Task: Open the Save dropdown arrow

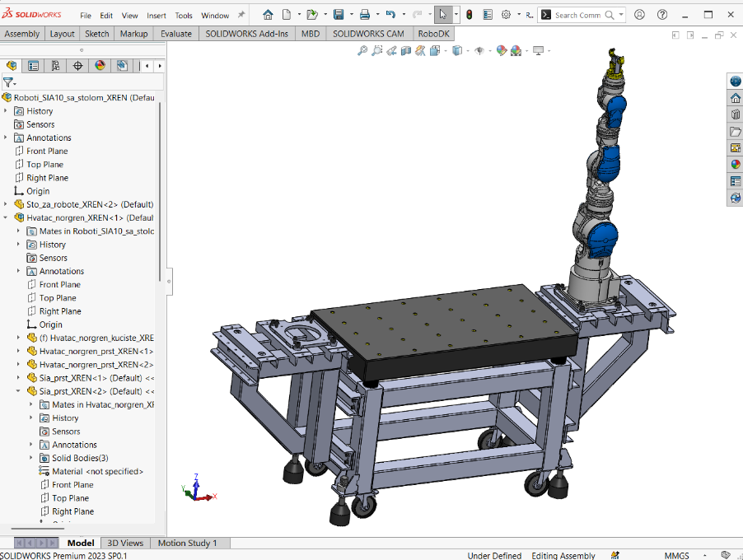Action: pyautogui.click(x=351, y=15)
